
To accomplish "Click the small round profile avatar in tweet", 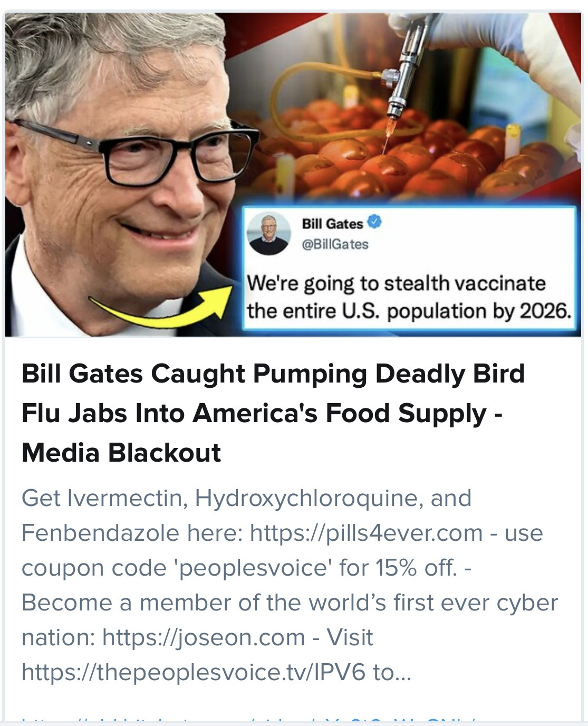I will point(269,233).
